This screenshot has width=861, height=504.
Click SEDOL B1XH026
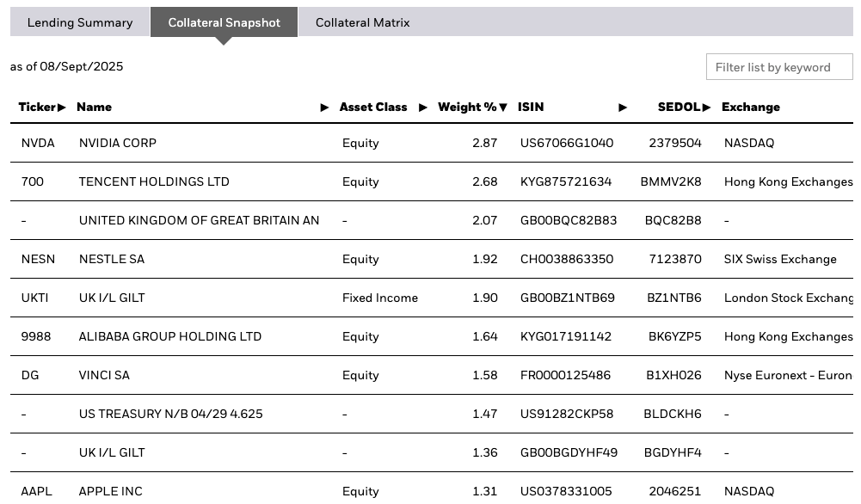coord(673,375)
